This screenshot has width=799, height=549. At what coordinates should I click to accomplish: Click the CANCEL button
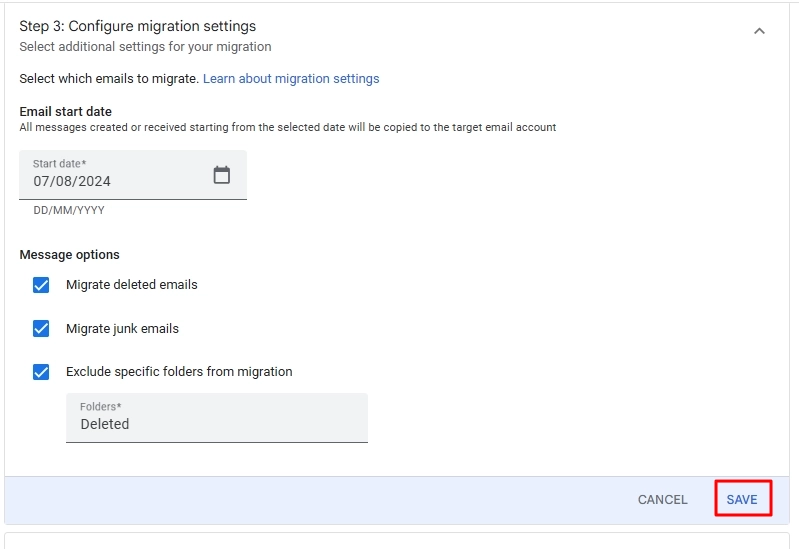click(662, 500)
